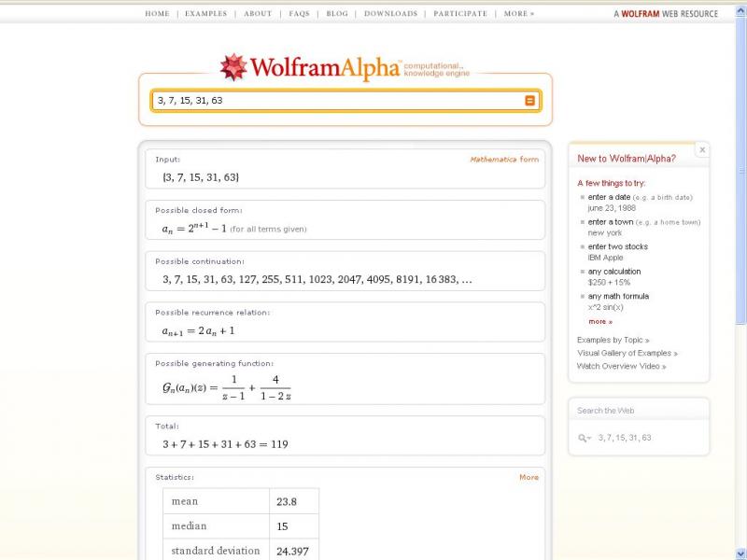
Task: Click the "A few things to try:" text
Action: (x=612, y=183)
